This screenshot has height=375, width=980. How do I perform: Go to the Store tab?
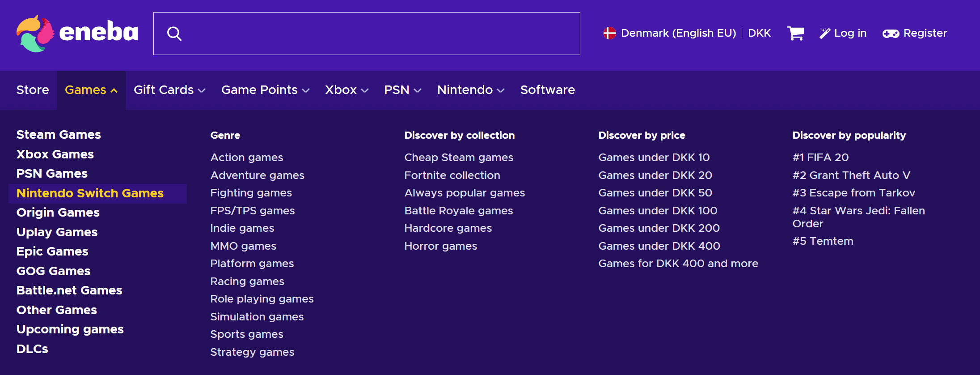coord(33,90)
